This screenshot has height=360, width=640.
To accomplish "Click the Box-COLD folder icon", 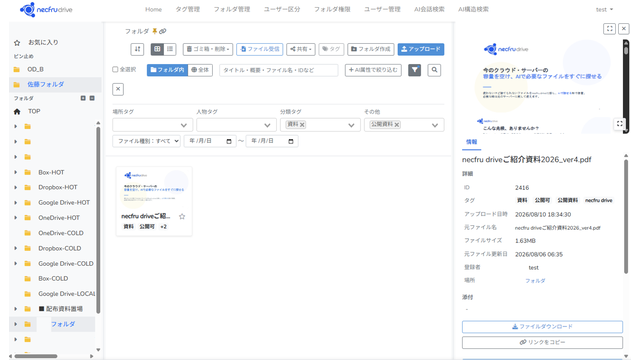I will tap(28, 279).
